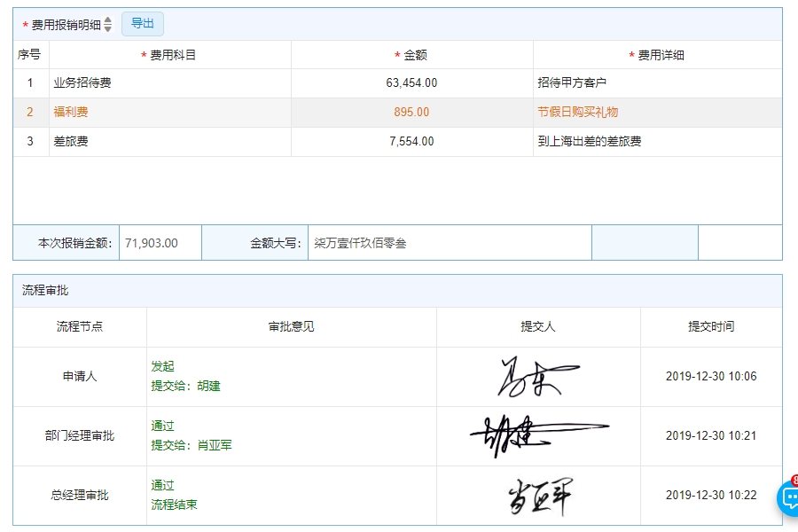798x532 pixels.
Task: Click row number 1 in expense table
Action: click(30, 83)
